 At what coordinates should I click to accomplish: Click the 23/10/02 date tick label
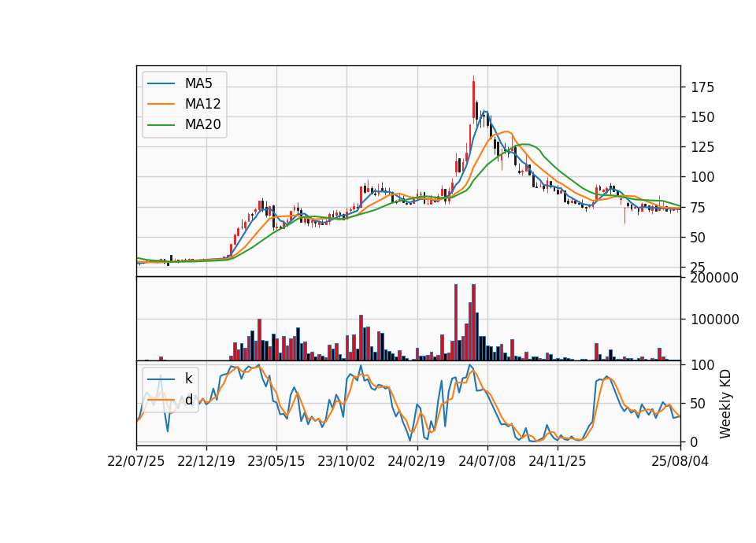[346, 462]
